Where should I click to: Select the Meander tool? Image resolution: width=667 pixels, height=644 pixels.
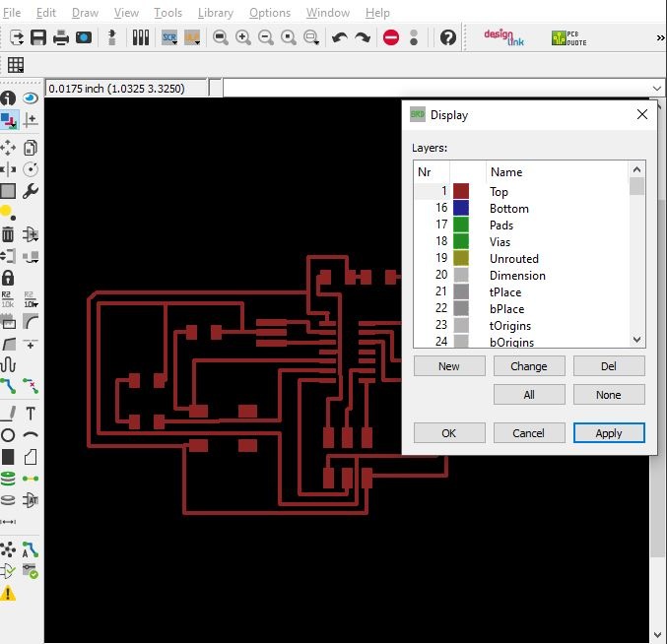point(8,364)
